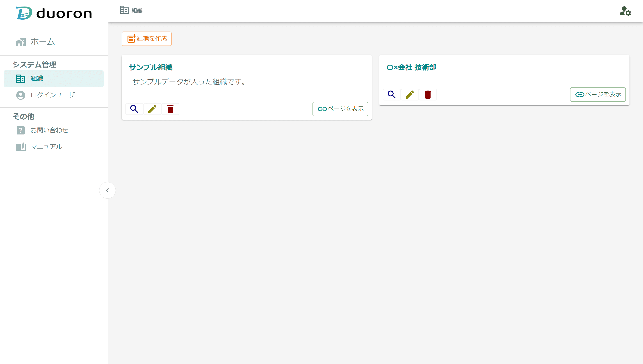Viewport: 643px width, 364px height.
Task: Click the 組織 building icon in header
Action: 124,10
